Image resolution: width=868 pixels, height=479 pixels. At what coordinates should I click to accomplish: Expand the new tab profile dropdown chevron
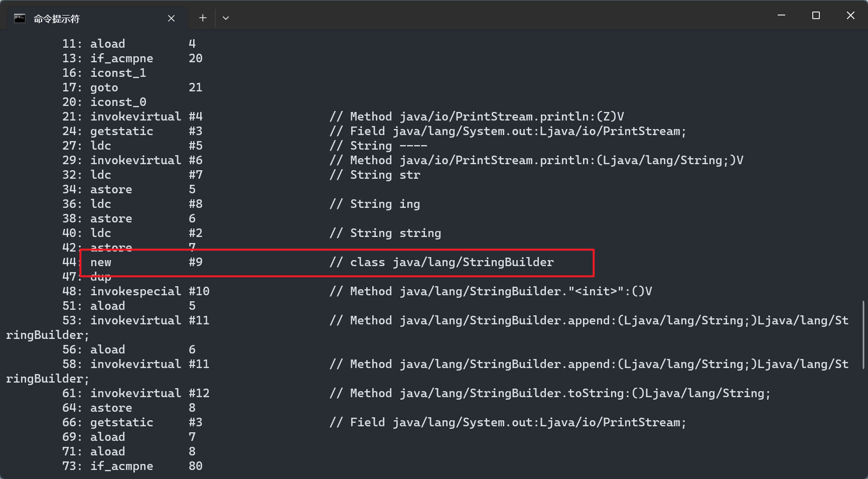point(226,18)
